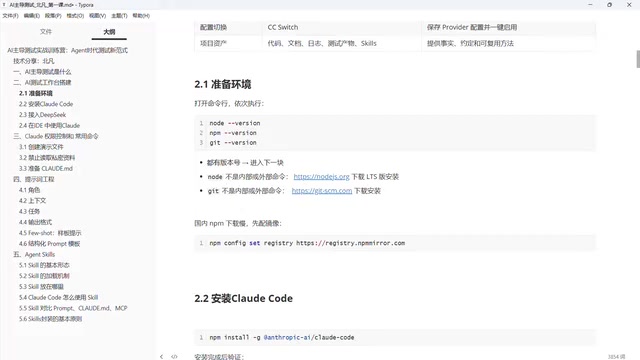Open the 格式(O) menu
640x360 pixels.
click(75, 16)
